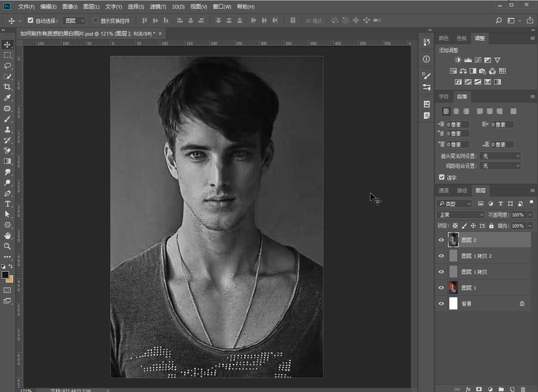Add a Levels adjustment
Image resolution: width=538 pixels, height=392 pixels.
[468, 60]
